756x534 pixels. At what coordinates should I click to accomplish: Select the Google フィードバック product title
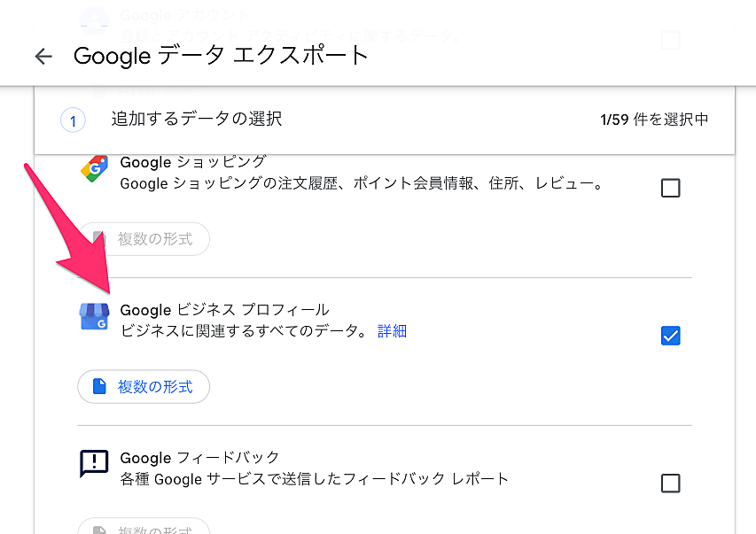click(199, 458)
